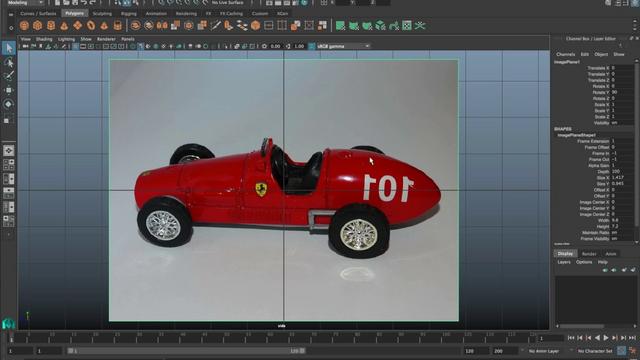Image resolution: width=640 pixels, height=360 pixels.
Task: Switch to the Animation shelf tab
Action: tap(156, 13)
